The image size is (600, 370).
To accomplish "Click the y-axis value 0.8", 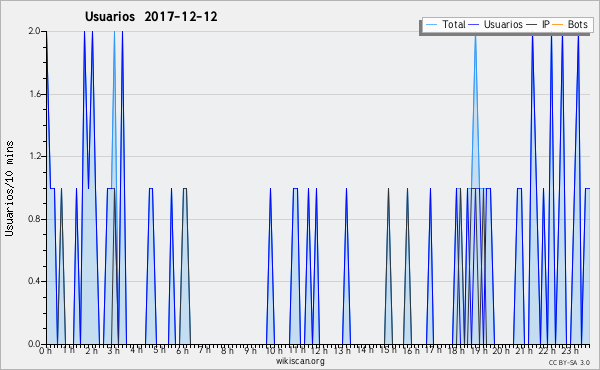I will tap(34, 219).
